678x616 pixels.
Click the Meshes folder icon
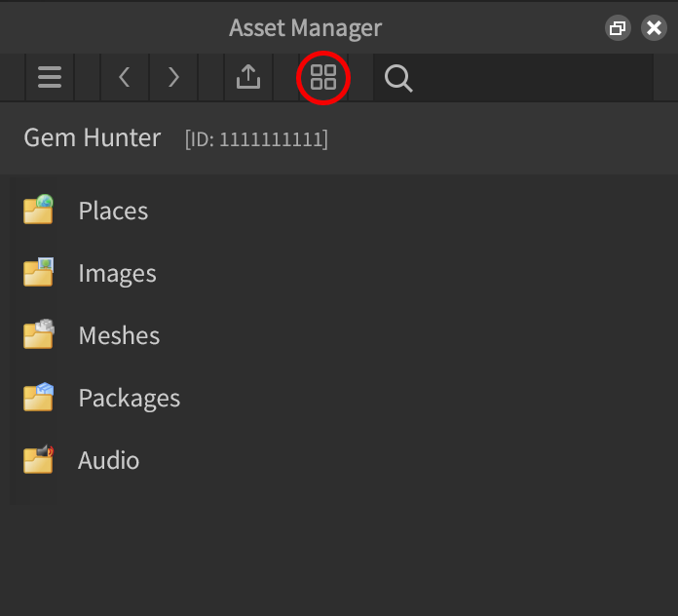[x=38, y=335]
